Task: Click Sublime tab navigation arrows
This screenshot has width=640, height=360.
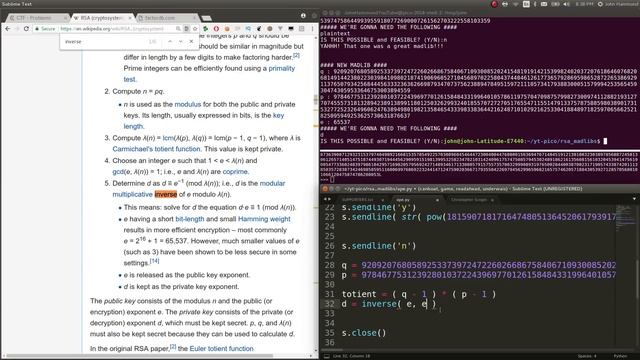Action: (327, 200)
